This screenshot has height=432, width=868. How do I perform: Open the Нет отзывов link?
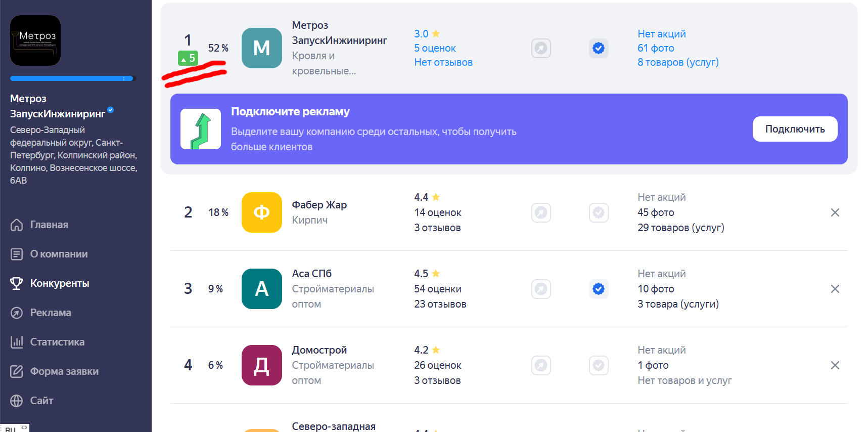tap(443, 62)
